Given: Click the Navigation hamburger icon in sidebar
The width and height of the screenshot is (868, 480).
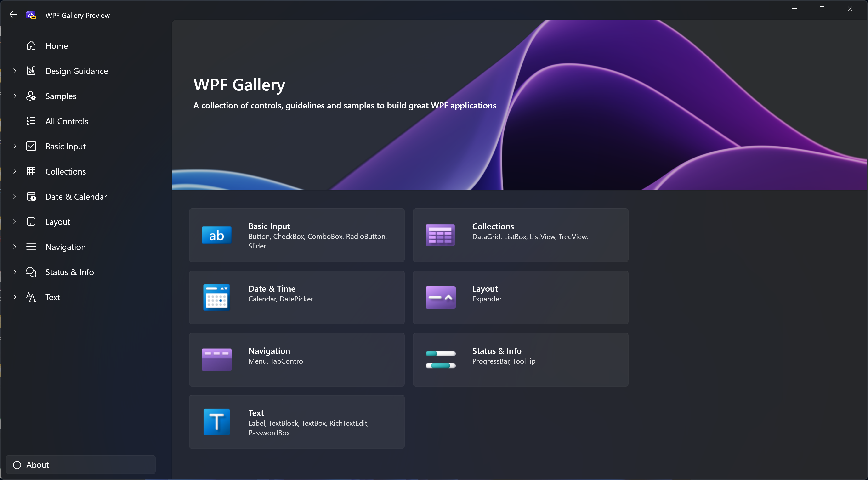Looking at the screenshot, I should [31, 247].
